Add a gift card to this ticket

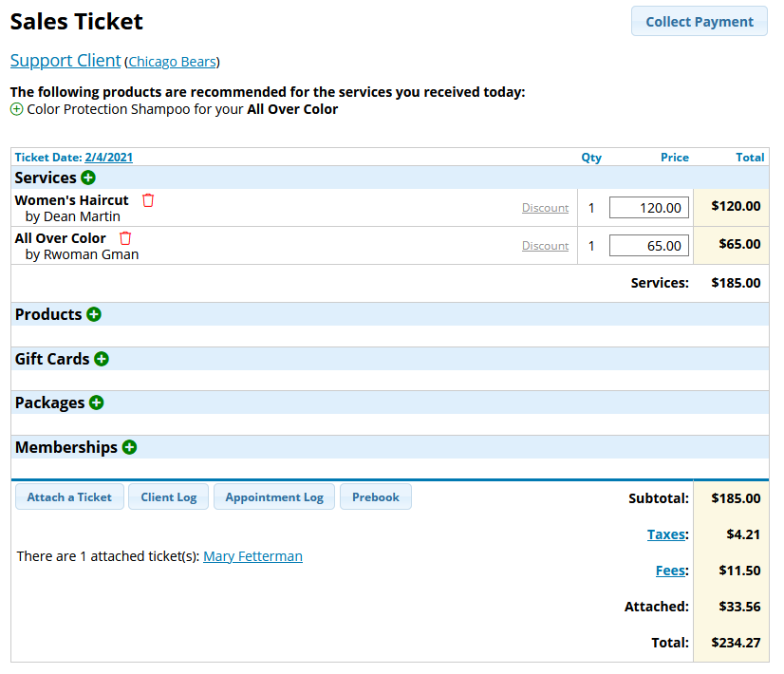102,359
